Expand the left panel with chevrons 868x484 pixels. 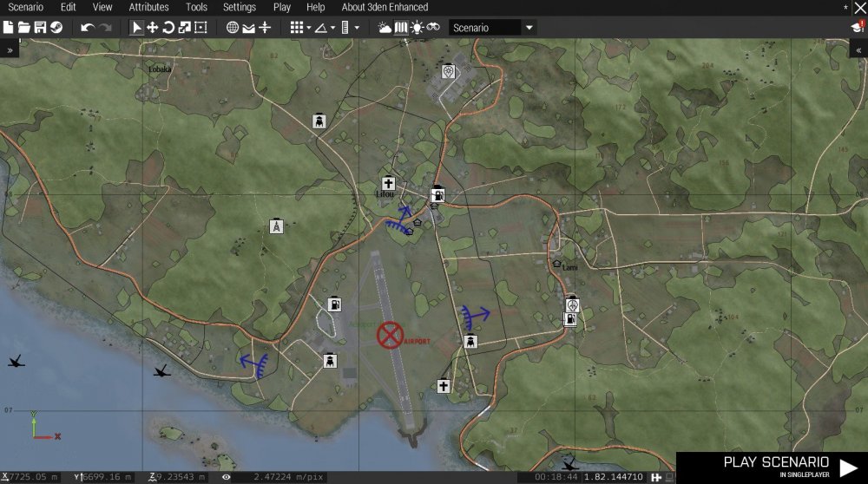pyautogui.click(x=10, y=50)
